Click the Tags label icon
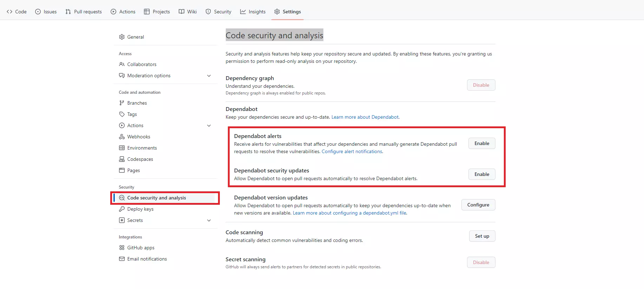Viewport: 644px width, 289px height. click(x=122, y=114)
